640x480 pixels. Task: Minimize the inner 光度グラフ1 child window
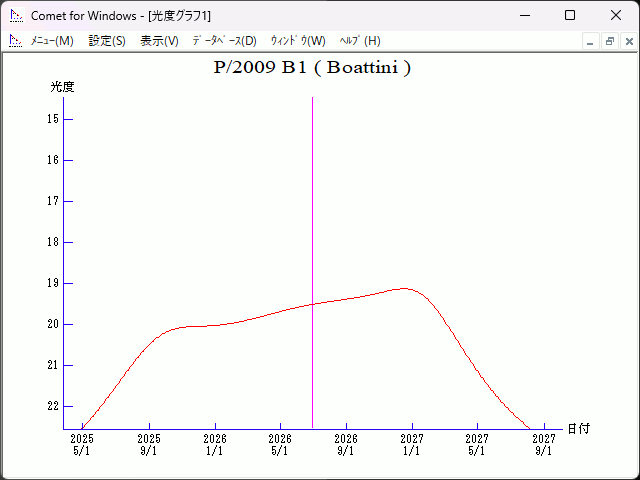point(591,42)
